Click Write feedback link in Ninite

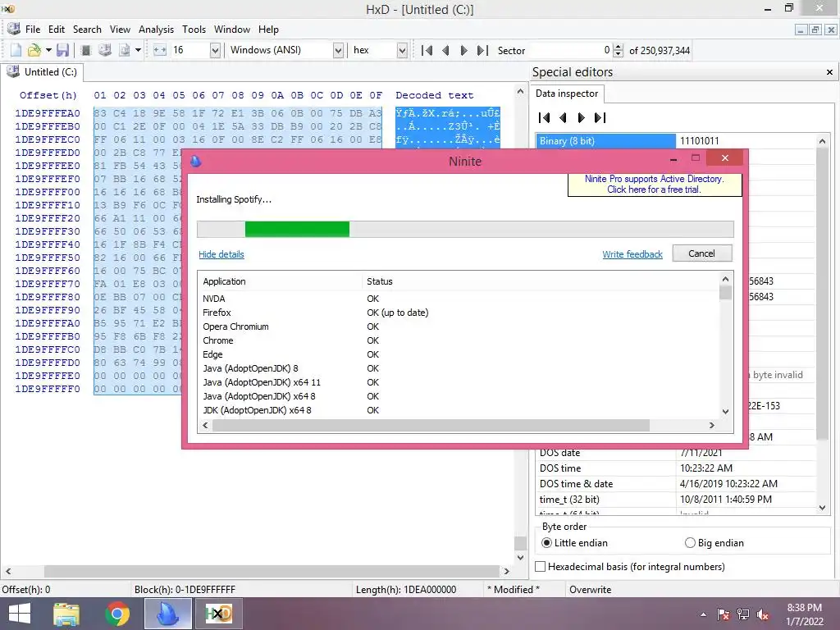pos(632,254)
